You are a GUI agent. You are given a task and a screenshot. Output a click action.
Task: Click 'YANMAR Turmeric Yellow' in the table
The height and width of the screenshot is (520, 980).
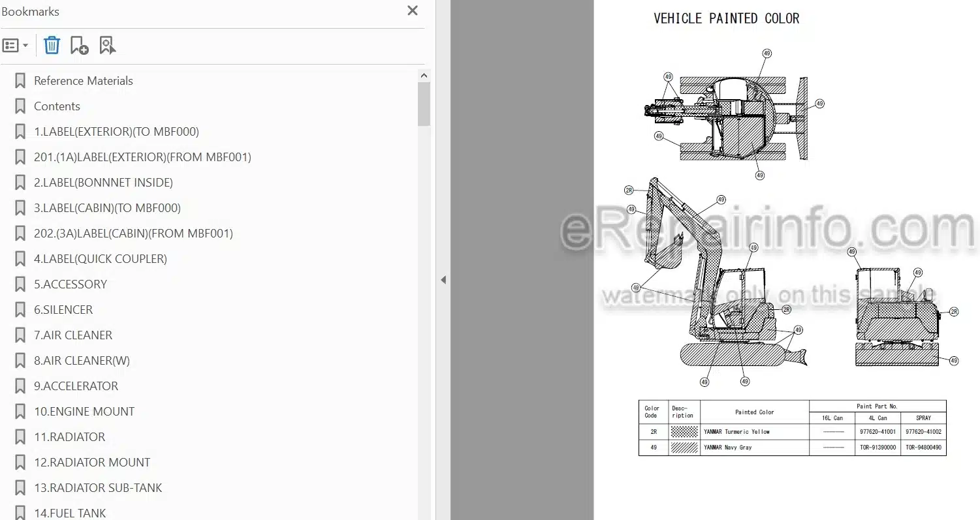click(736, 432)
